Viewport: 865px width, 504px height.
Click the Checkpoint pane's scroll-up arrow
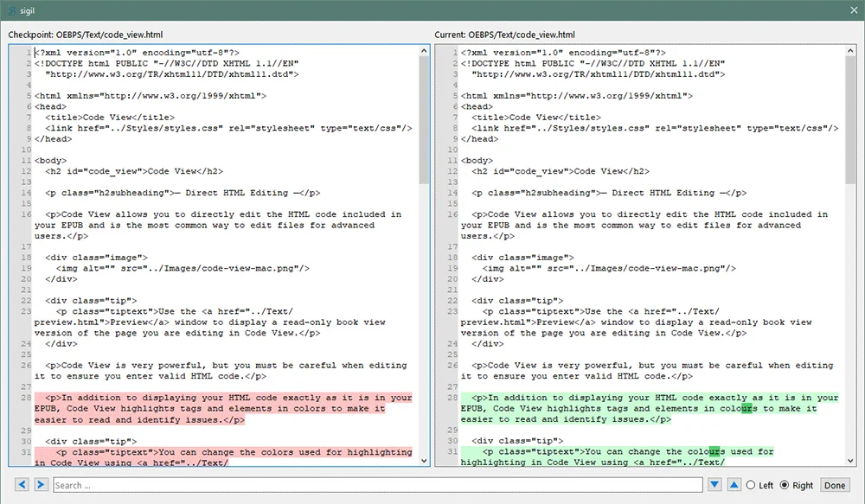coord(424,51)
